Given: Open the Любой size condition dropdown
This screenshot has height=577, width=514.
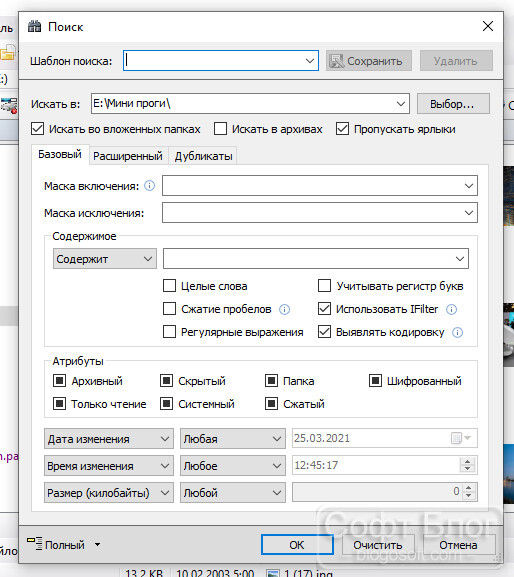Looking at the screenshot, I should pos(233,492).
